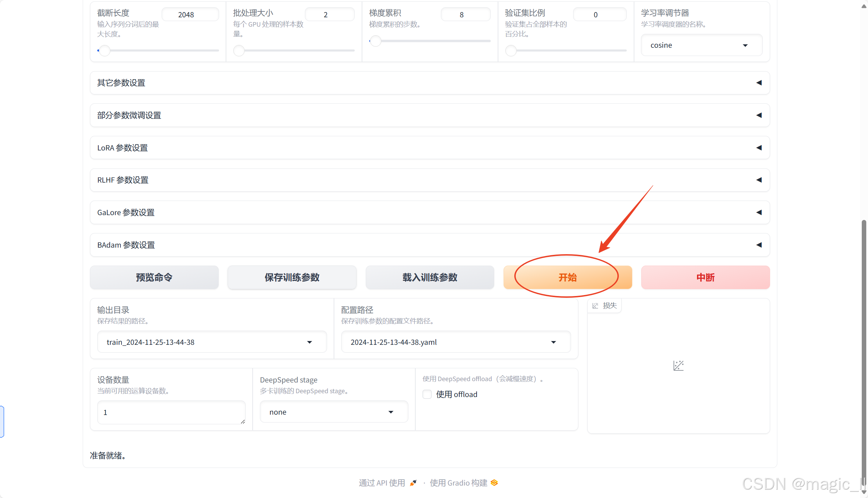Viewport: 868px width, 498px height.
Task: Open the DeepSpeed stage none dropdown
Action: (x=334, y=412)
